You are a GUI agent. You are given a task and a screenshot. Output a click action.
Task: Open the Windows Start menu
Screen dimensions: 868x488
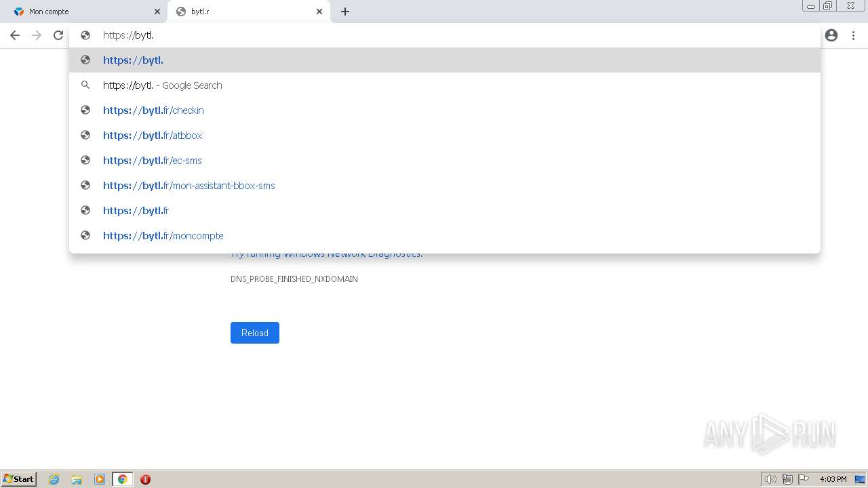coord(19,479)
